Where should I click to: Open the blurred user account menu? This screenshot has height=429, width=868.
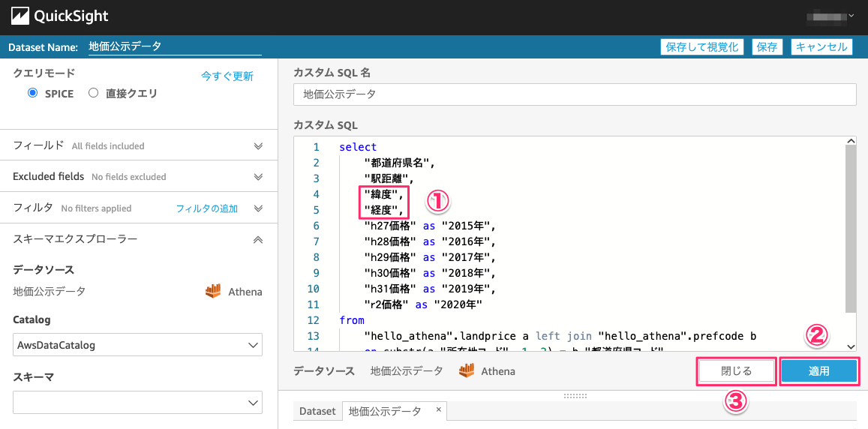point(830,17)
